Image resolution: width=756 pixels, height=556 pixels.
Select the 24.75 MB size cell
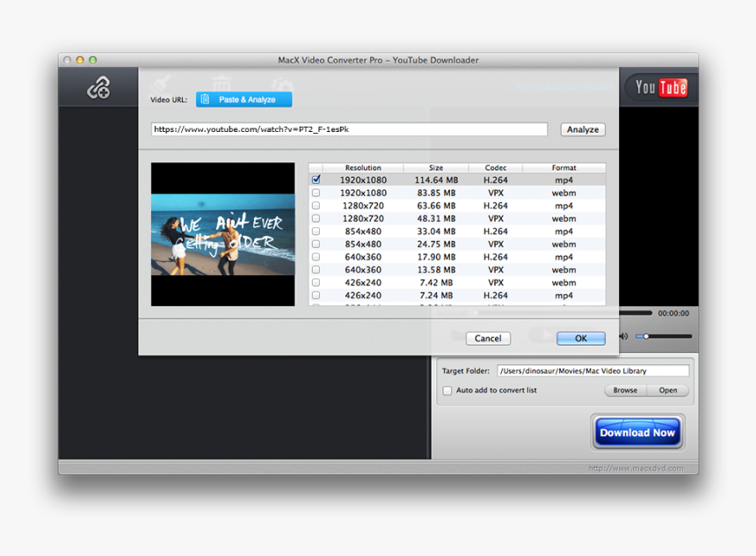point(436,245)
